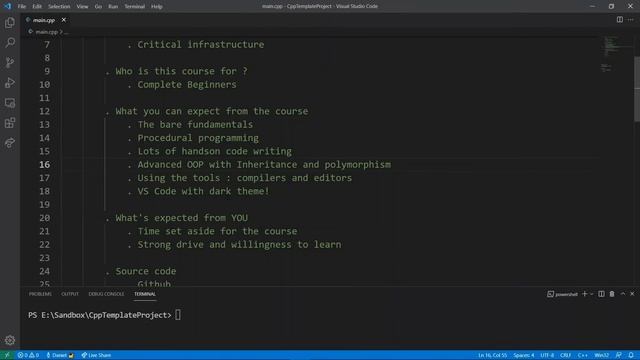Change line ending via CRLF item

click(x=565, y=355)
